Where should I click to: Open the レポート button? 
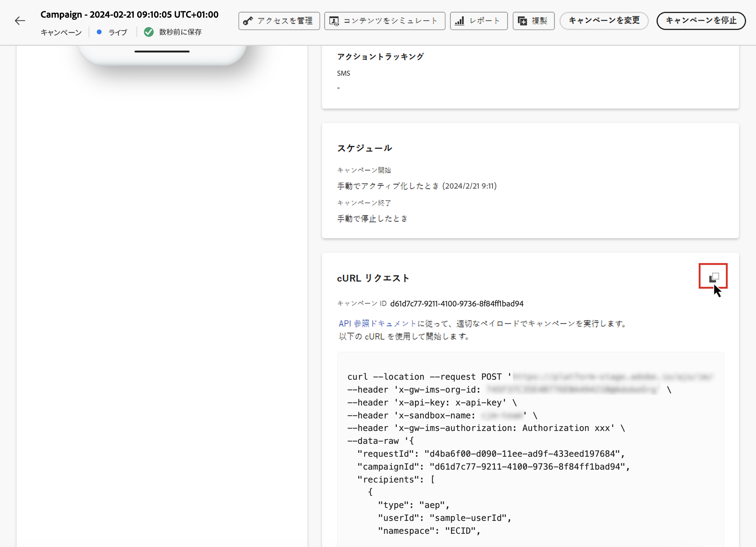(479, 21)
